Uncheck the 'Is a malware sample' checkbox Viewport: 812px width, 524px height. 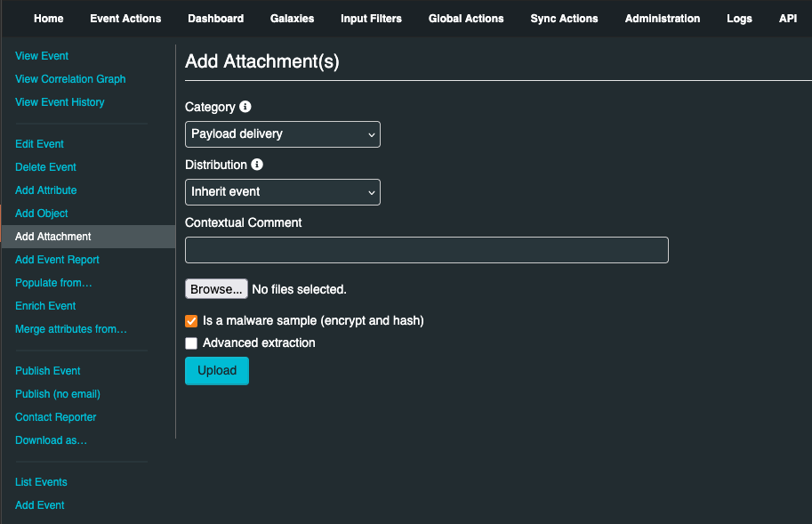[x=191, y=321]
